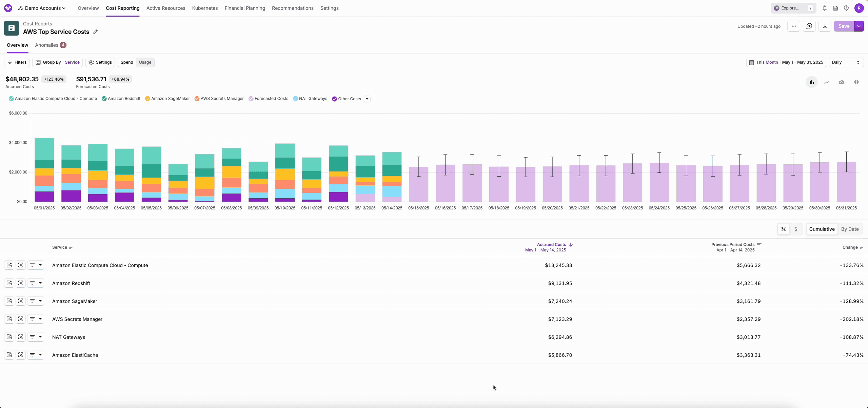Open the help question-mark icon
868x408 pixels.
click(846, 8)
